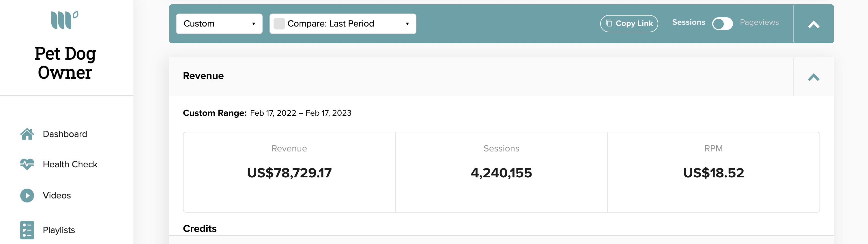Collapse the filter bar with the white chevron
Image resolution: width=868 pixels, height=244 pixels.
click(x=813, y=24)
